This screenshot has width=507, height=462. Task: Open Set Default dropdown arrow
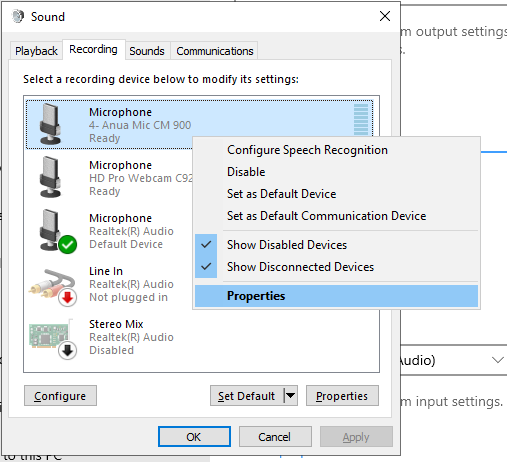(x=291, y=396)
